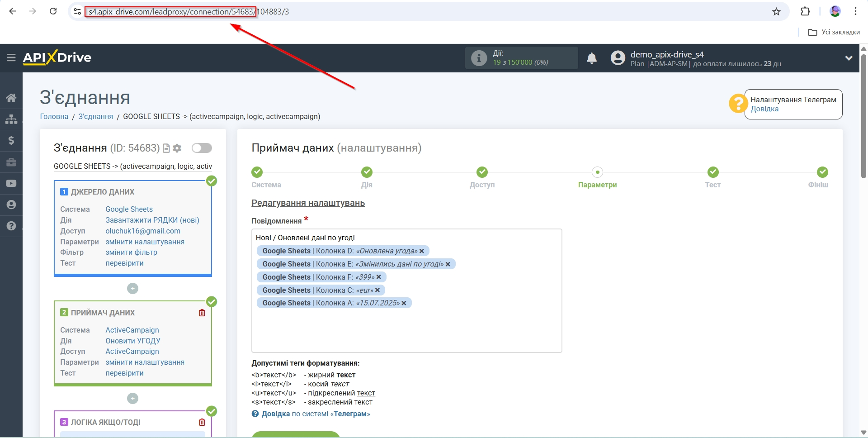Open profile sidebar icon
The image size is (868, 438).
tap(11, 205)
